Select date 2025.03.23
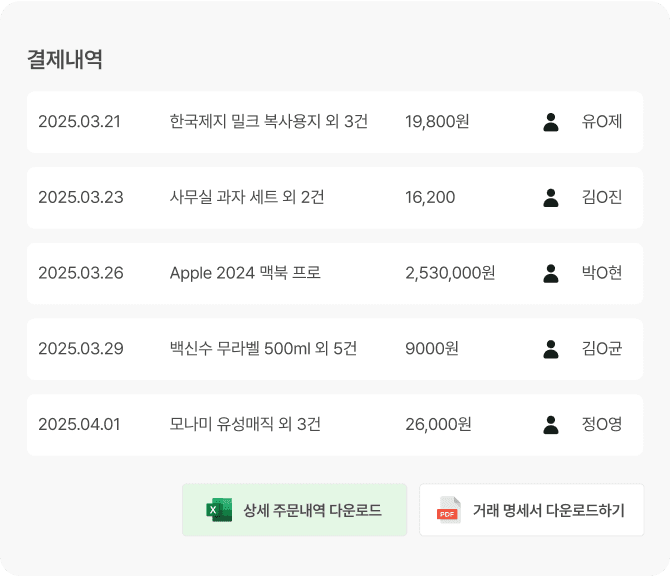 point(81,197)
